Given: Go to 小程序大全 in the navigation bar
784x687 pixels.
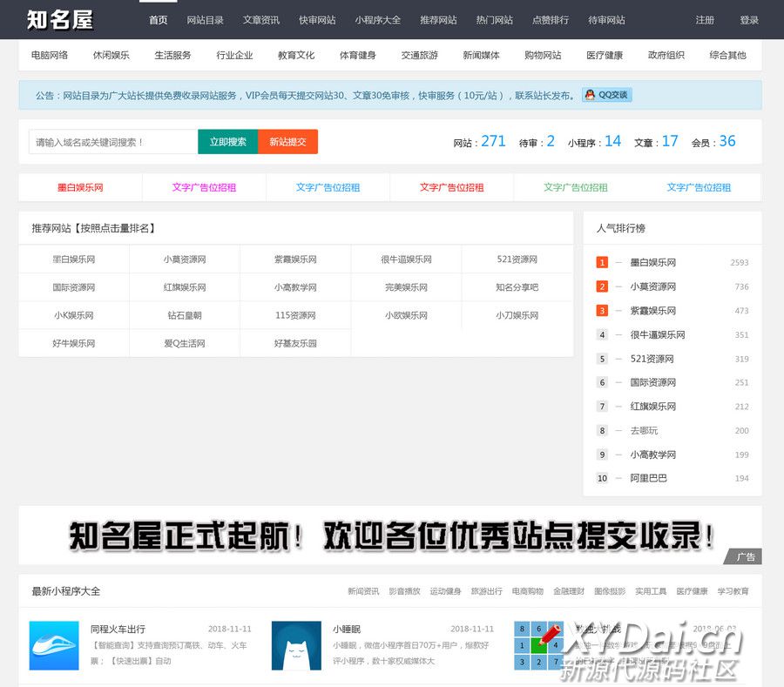Looking at the screenshot, I should [x=377, y=20].
